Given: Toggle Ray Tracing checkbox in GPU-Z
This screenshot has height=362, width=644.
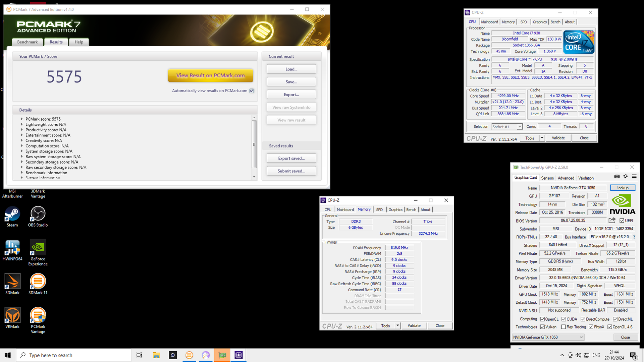Looking at the screenshot, I should coord(563,327).
